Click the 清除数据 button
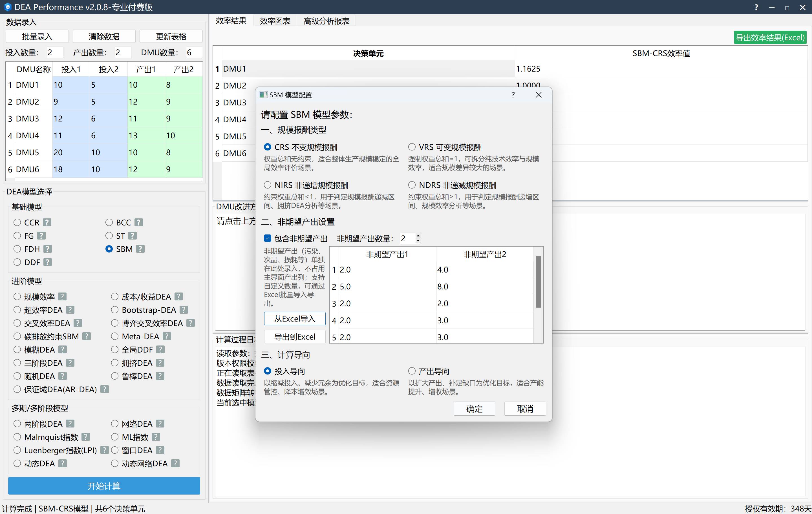This screenshot has width=812, height=514. [104, 36]
